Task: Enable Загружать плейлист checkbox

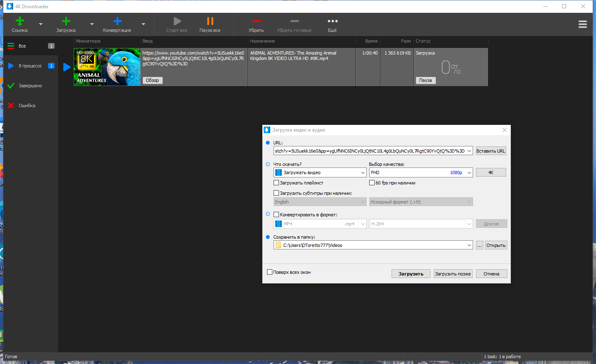Action: point(276,183)
